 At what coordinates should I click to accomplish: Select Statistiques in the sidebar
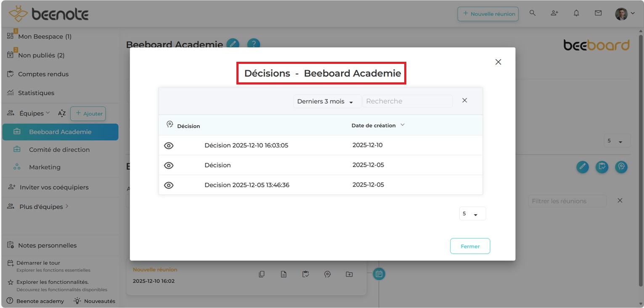[36, 93]
